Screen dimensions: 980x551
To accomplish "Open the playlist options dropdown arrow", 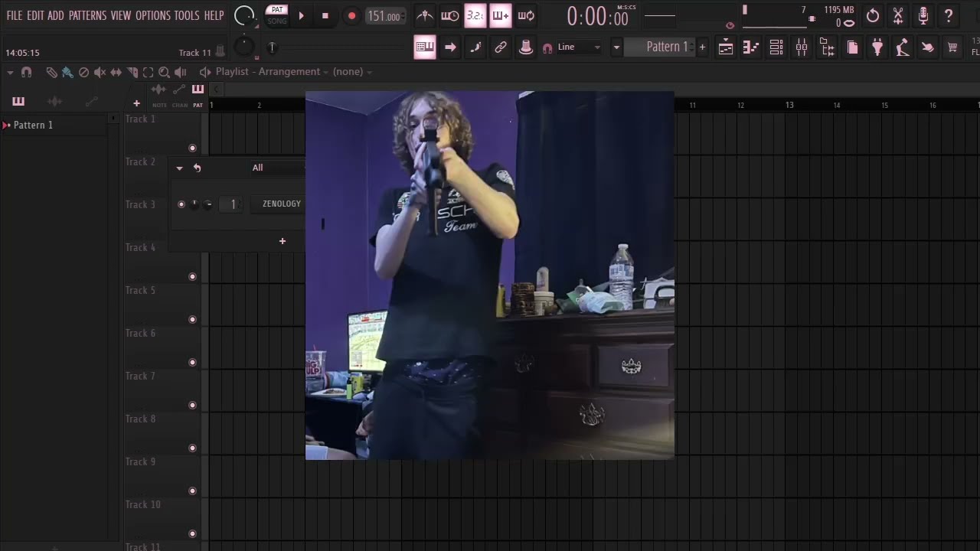I will (10, 72).
